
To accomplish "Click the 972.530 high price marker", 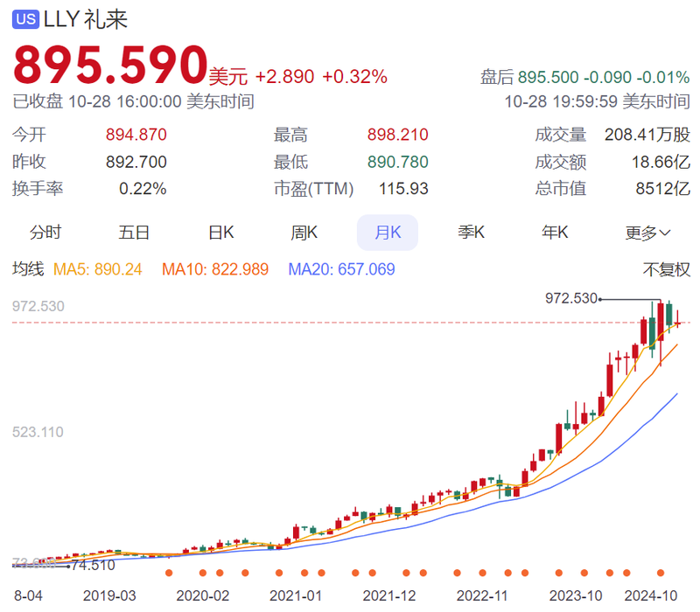I will pyautogui.click(x=571, y=298).
